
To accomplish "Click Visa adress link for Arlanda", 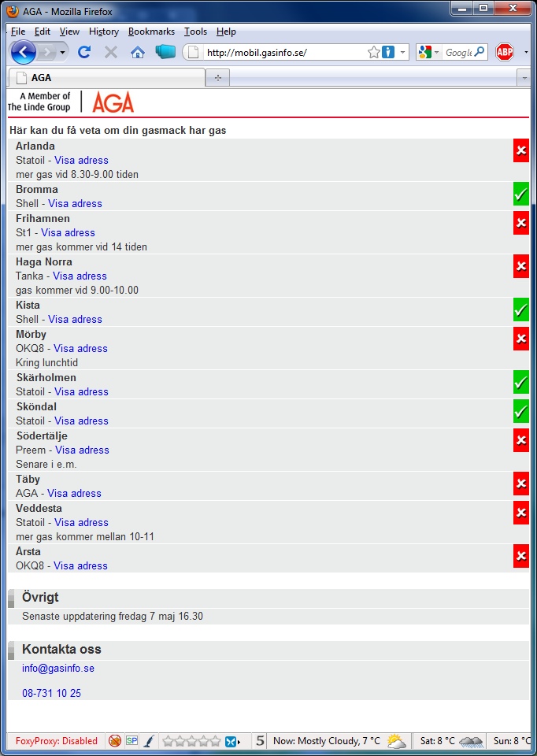I will [x=81, y=160].
